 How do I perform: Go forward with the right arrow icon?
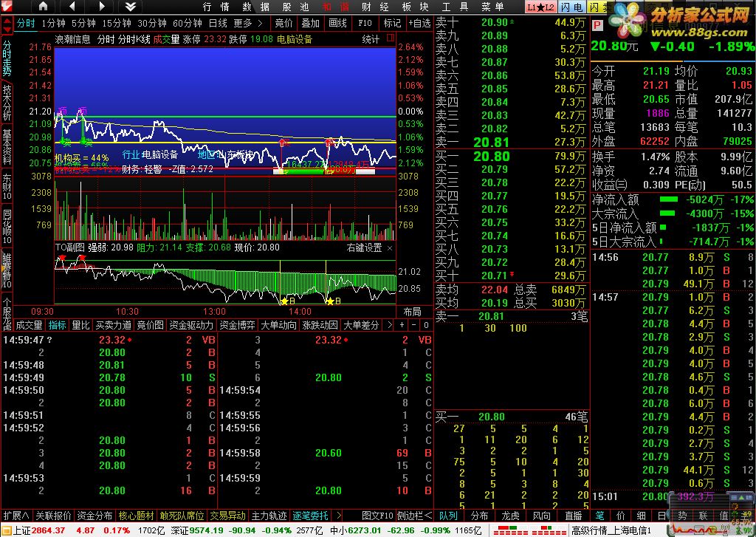(101, 7)
